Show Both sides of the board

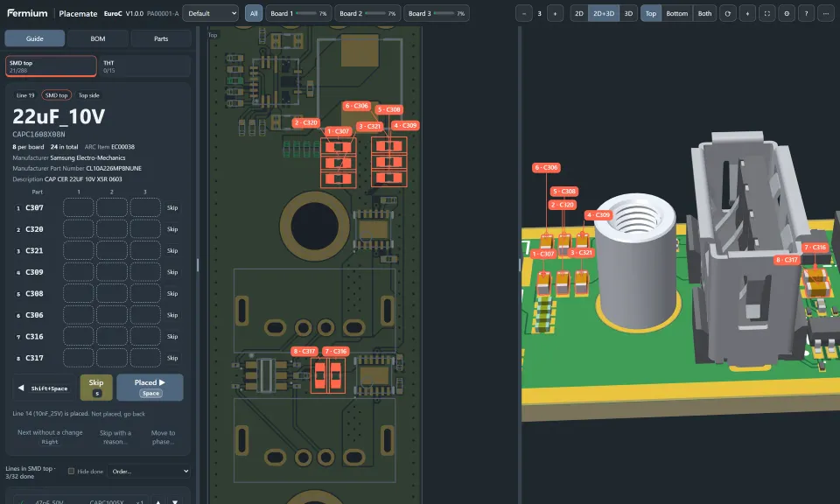point(705,13)
